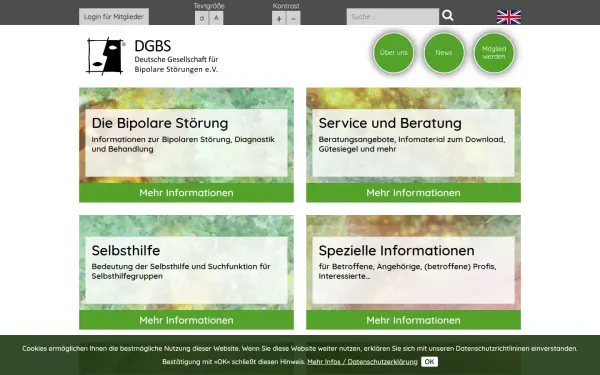Open Mitglied werden circle menu
Viewport: 600px width, 375px height.
click(x=494, y=53)
